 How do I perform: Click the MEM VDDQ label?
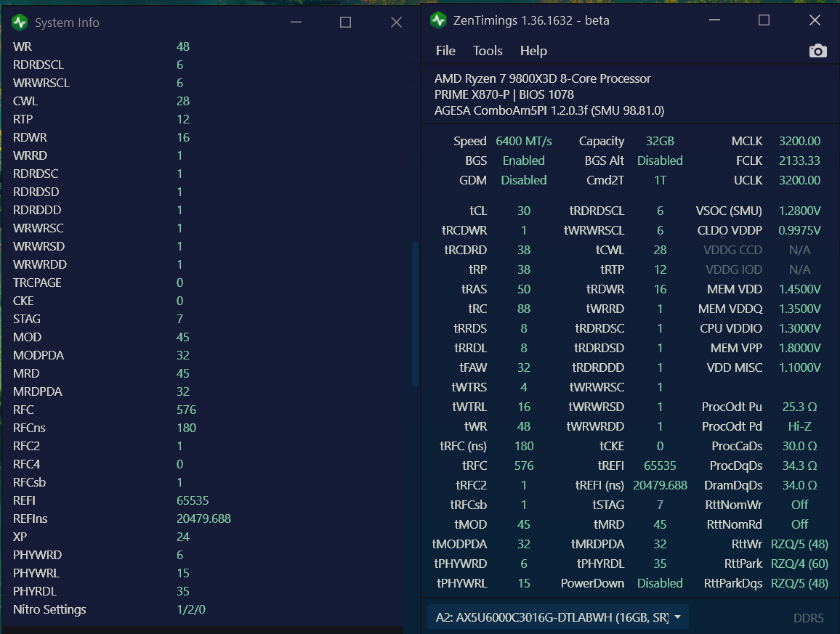pyautogui.click(x=730, y=309)
